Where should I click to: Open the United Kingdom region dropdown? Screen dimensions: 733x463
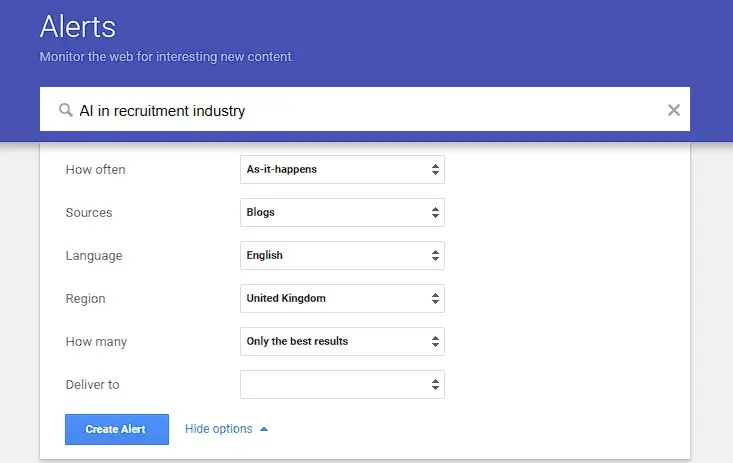[342, 298]
